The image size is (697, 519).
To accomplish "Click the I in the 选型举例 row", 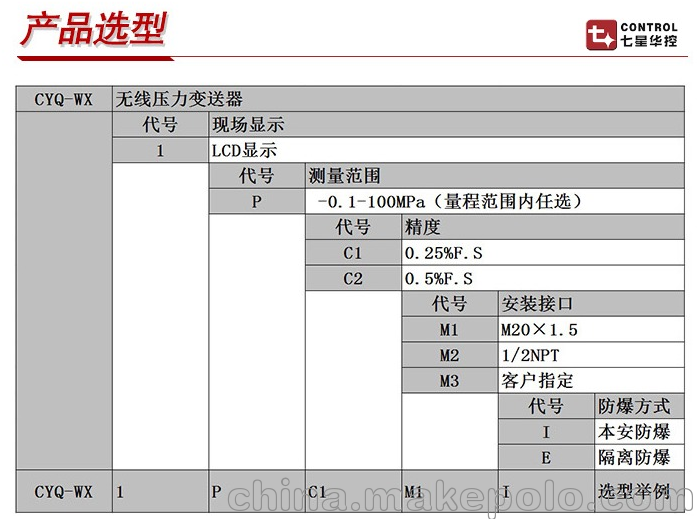I will tap(546, 491).
